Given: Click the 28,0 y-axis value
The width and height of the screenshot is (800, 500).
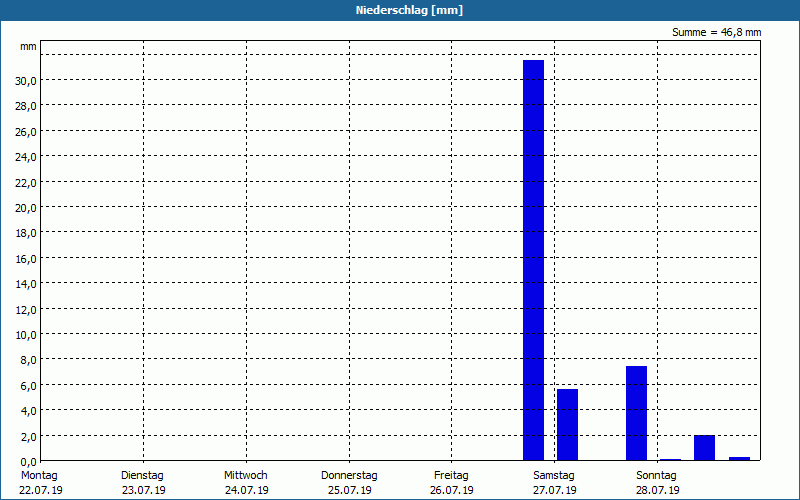Looking at the screenshot, I should (26, 106).
